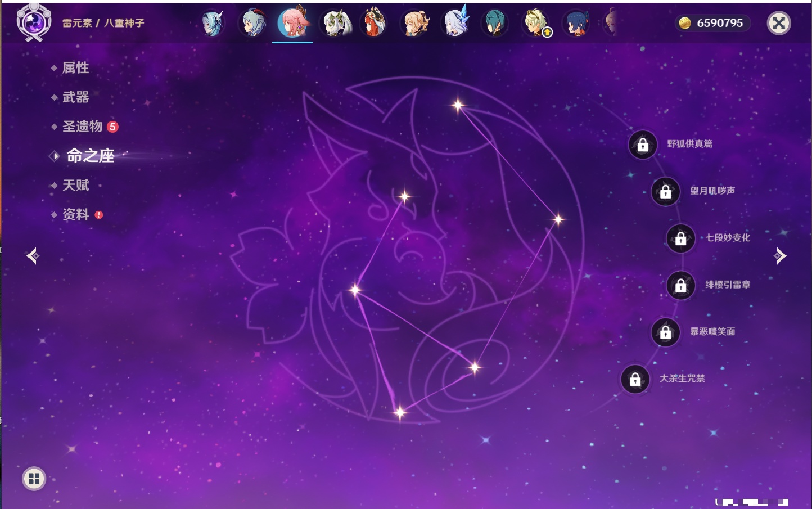Click the lock icon beside 野狐供真篇
812x509 pixels.
(643, 145)
